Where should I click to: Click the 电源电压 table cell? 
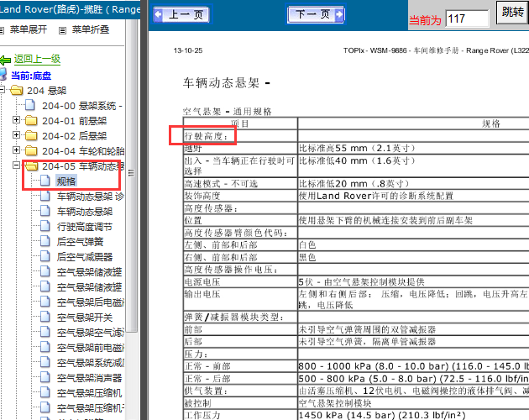(240, 282)
